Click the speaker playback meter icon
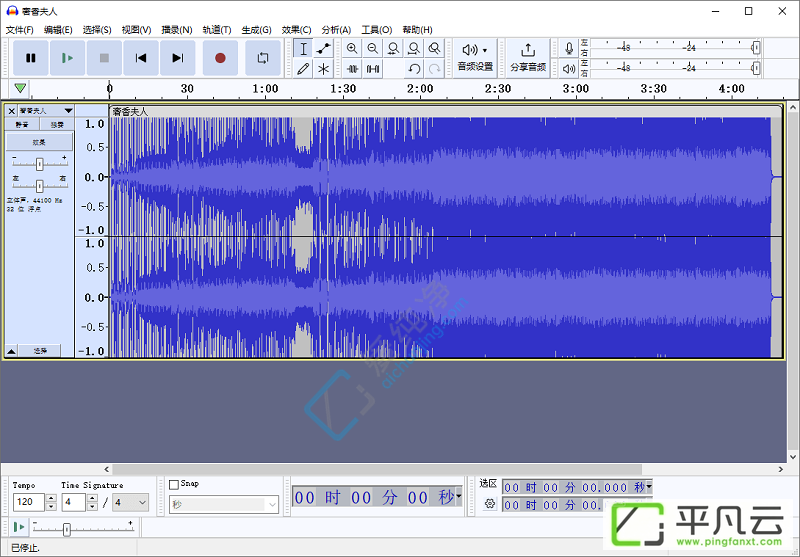800x557 pixels. 569,68
